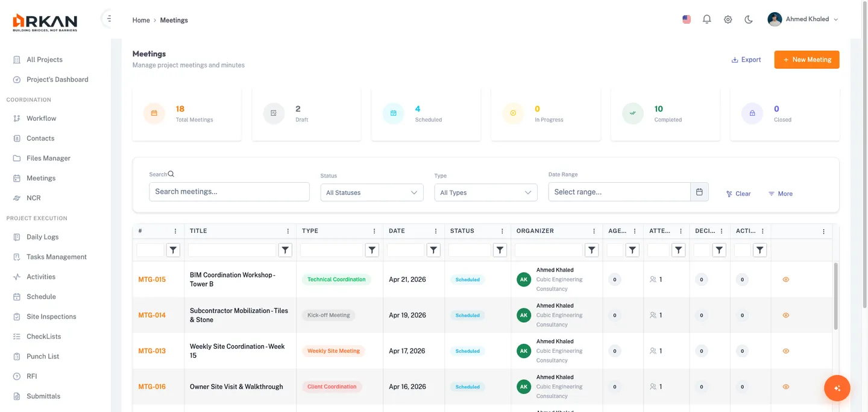Click the New Meeting button
Viewport: 868px width, 412px height.
pyautogui.click(x=807, y=60)
